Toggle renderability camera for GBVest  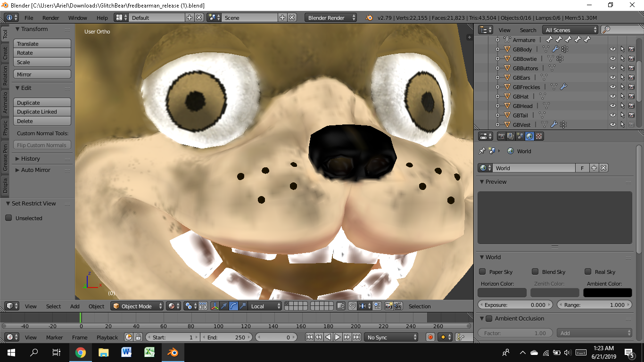(631, 125)
